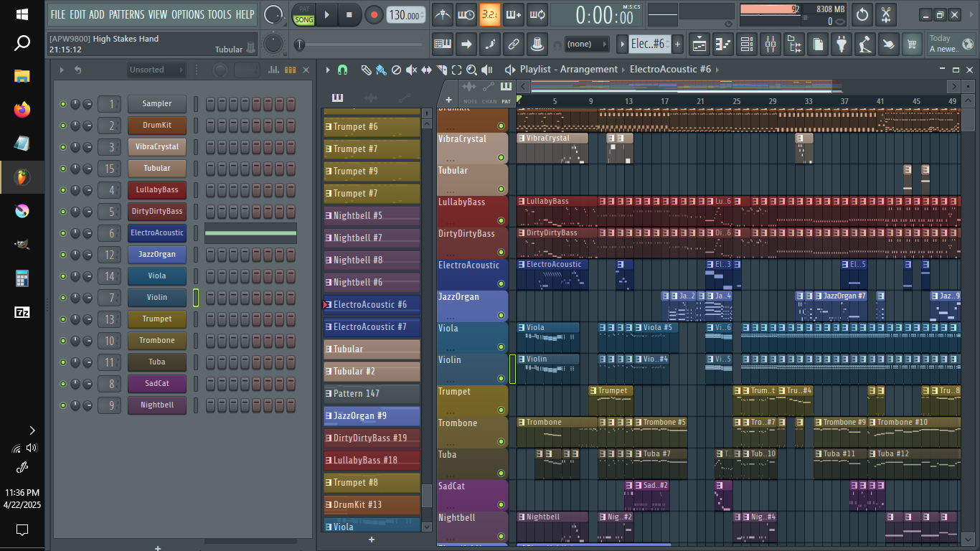
Task: Open the channel rack view icon
Action: click(747, 44)
